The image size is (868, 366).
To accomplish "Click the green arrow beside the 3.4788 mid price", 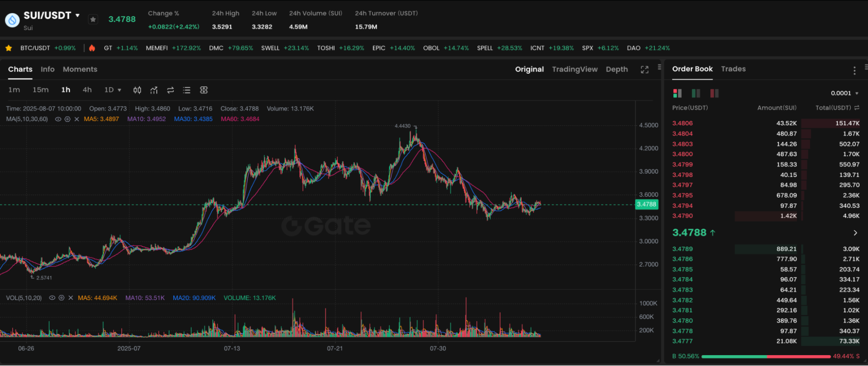I will pyautogui.click(x=713, y=233).
